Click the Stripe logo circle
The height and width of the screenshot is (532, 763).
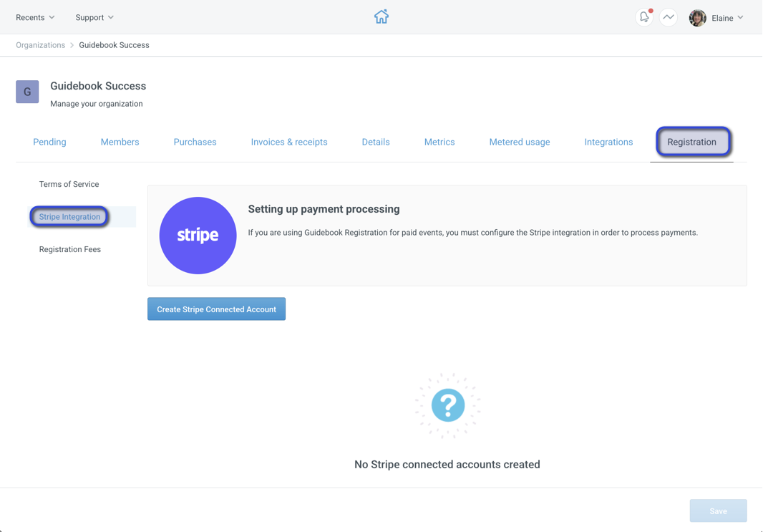(x=198, y=236)
